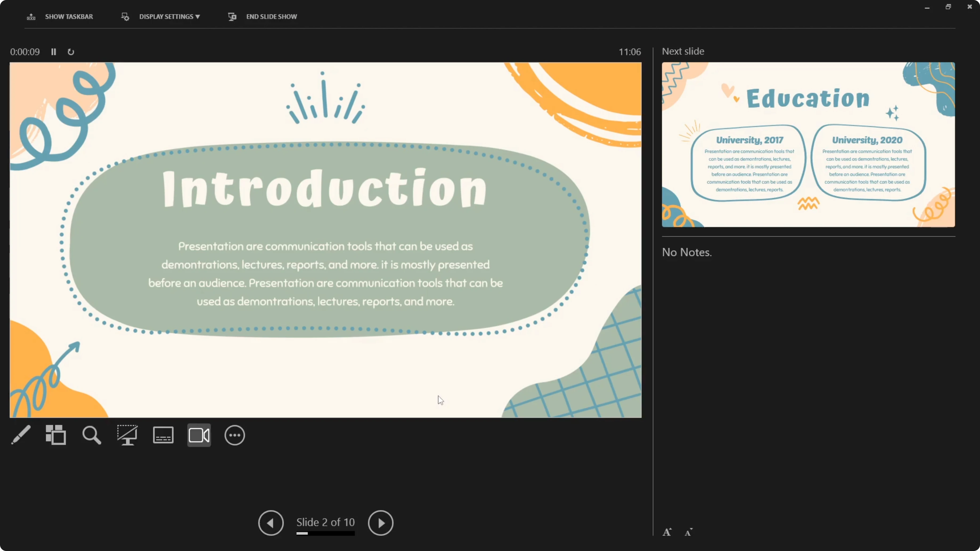Open the Display Settings dropdown

click(160, 17)
